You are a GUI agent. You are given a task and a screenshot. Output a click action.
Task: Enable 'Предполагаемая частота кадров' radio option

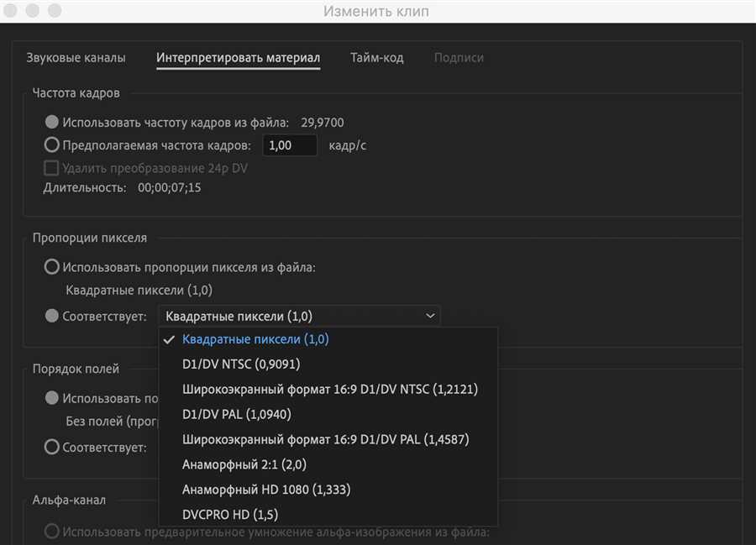click(x=52, y=145)
